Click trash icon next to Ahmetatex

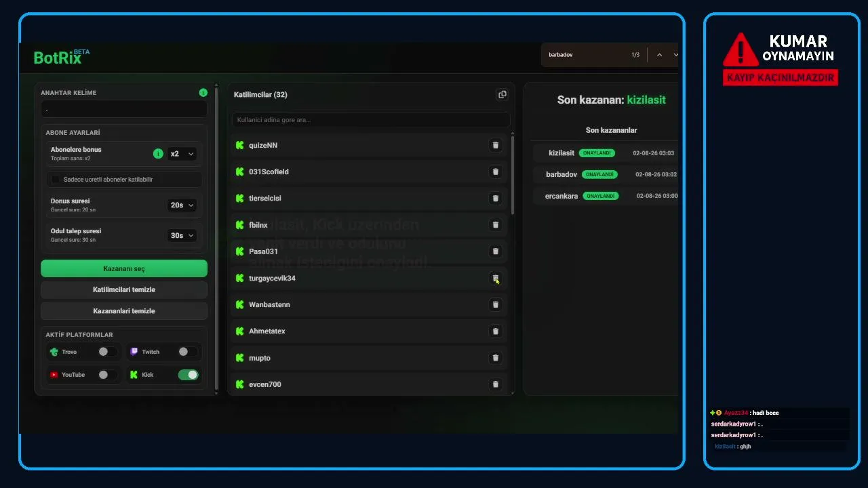(x=495, y=331)
